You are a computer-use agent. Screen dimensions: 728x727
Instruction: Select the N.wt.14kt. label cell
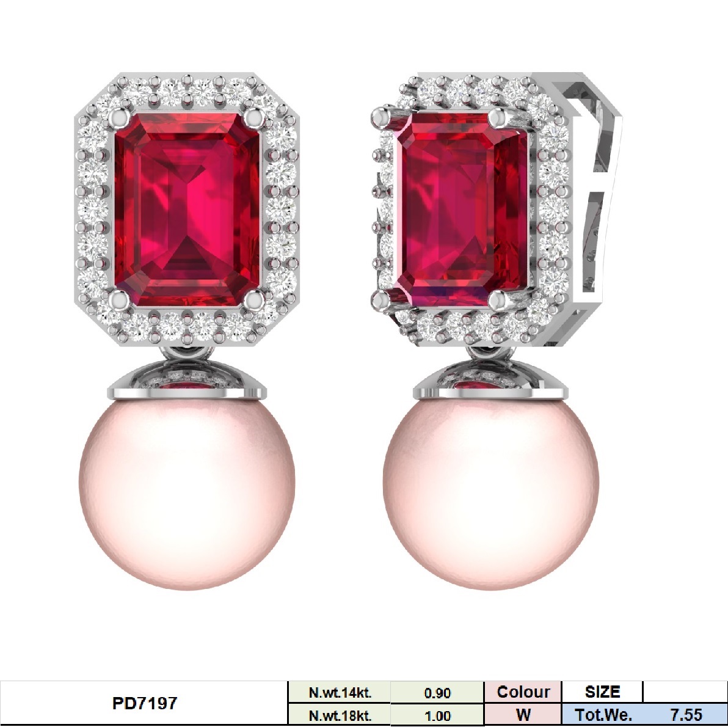[x=340, y=693]
